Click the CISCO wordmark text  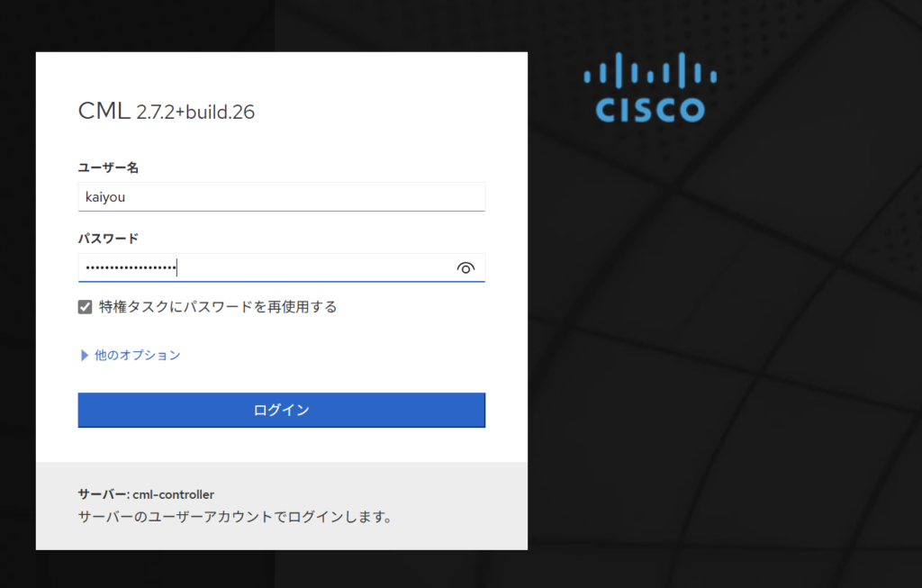click(x=650, y=110)
